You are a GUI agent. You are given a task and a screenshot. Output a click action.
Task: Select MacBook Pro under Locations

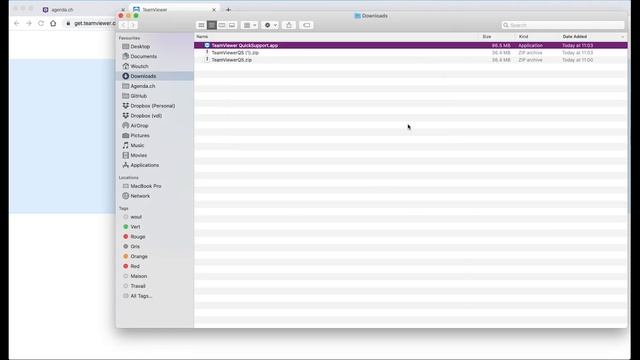146,186
